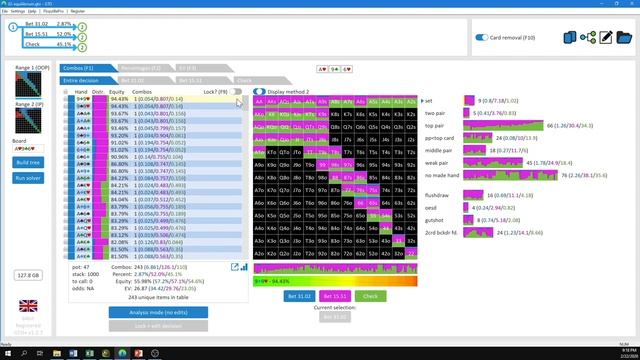Click the bar chart icon beside Combos summary
The width and height of the screenshot is (640, 360).
[x=244, y=267]
